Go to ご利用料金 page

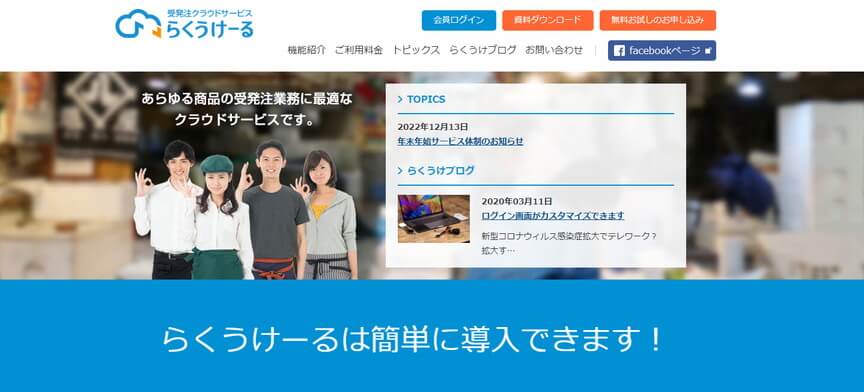click(359, 50)
